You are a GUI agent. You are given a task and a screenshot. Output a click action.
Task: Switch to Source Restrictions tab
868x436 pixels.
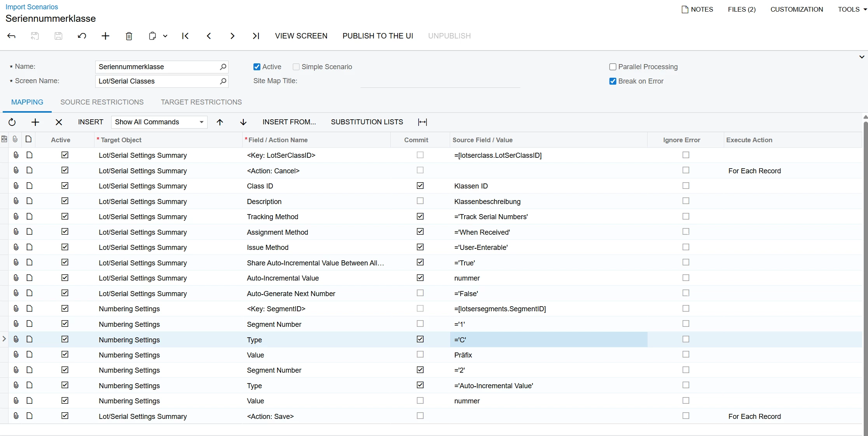tap(102, 102)
